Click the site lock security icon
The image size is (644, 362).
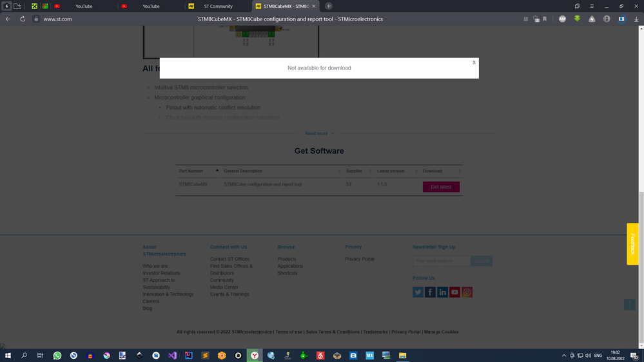click(x=36, y=19)
